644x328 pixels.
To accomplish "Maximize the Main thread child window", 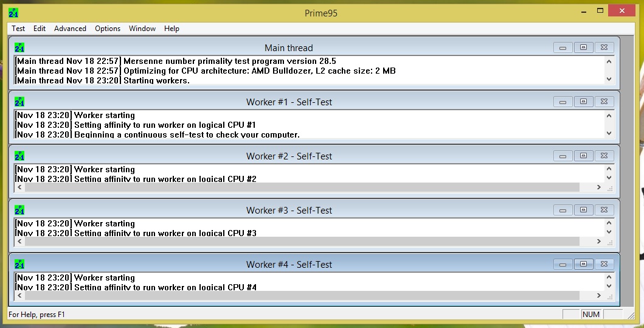I will click(x=583, y=47).
